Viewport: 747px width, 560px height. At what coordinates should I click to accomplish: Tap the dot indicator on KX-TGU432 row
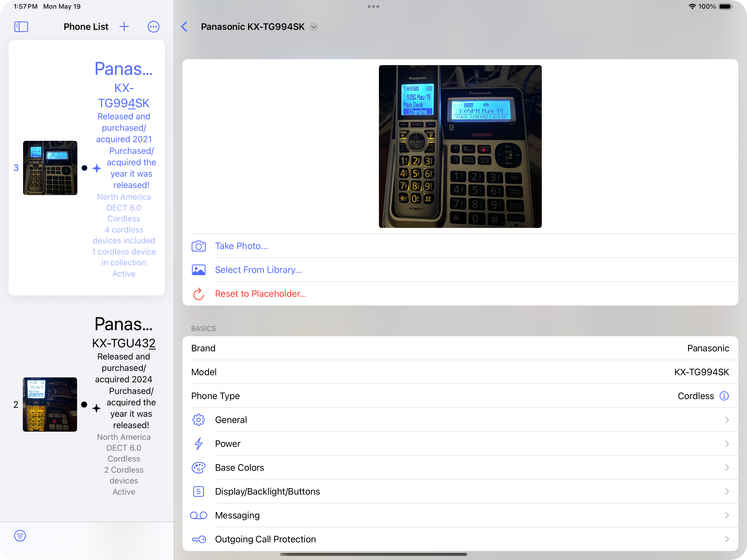click(84, 404)
